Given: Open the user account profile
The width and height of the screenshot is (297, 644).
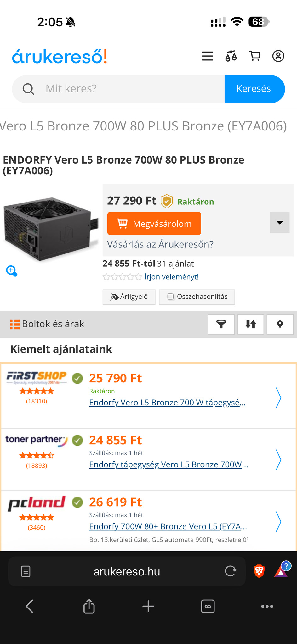Looking at the screenshot, I should (x=278, y=56).
